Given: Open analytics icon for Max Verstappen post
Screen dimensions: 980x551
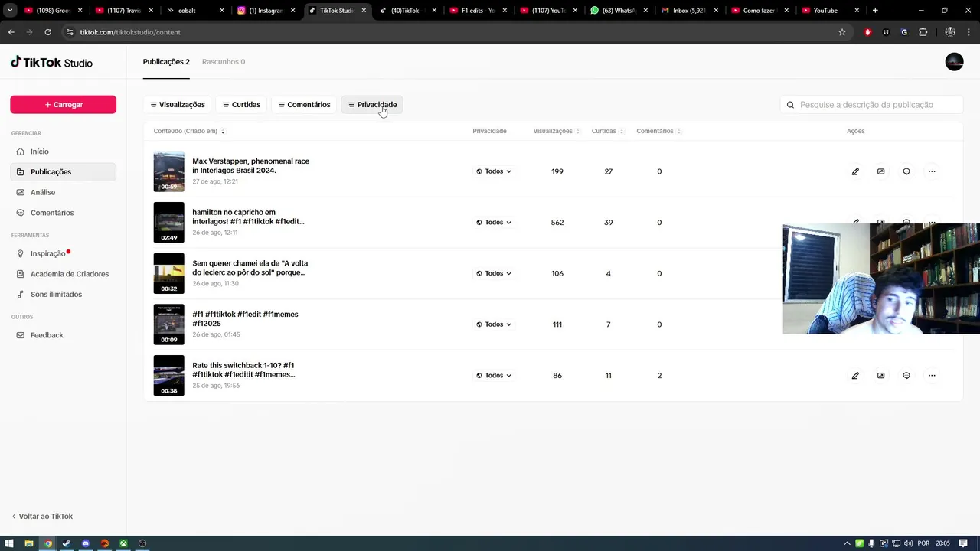Looking at the screenshot, I should [x=880, y=171].
